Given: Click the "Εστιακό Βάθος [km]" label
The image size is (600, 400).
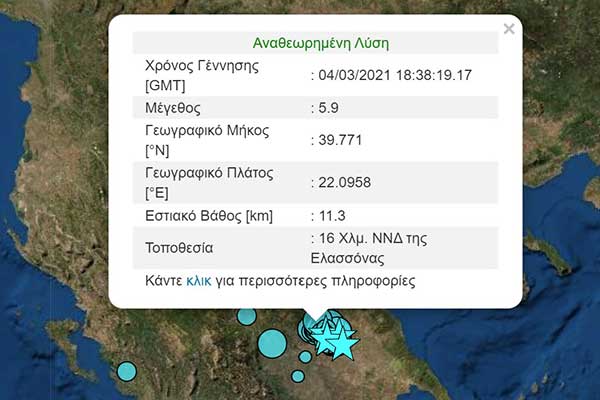Looking at the screenshot, I should [x=209, y=216].
